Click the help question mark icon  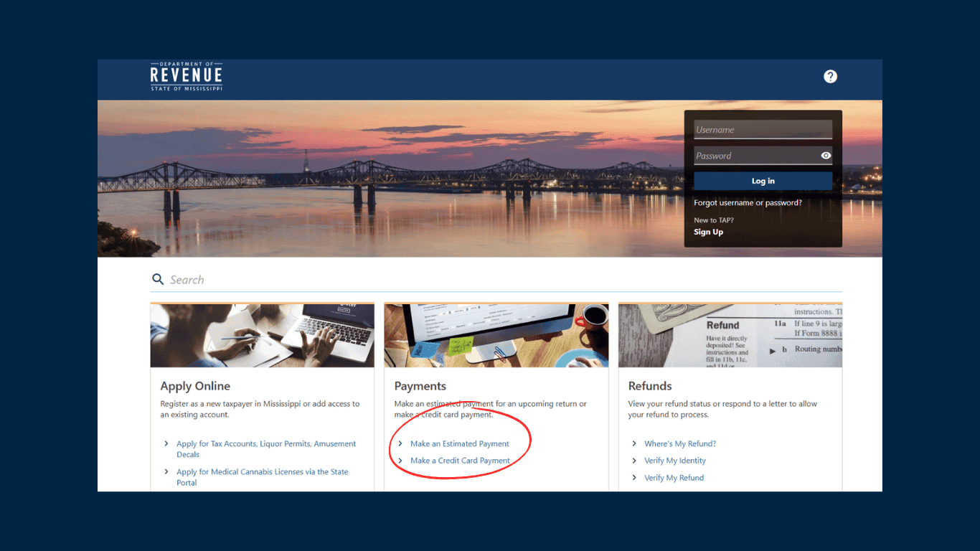click(x=830, y=77)
